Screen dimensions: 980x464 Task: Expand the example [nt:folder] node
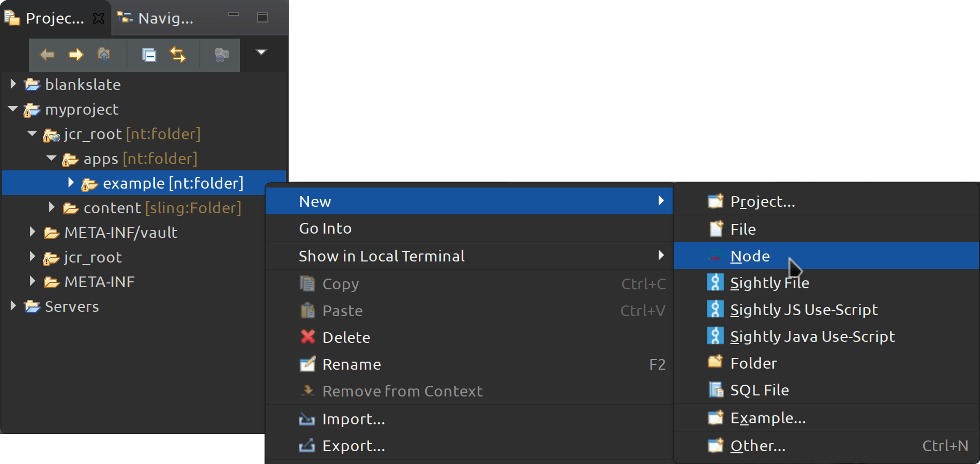(x=71, y=183)
